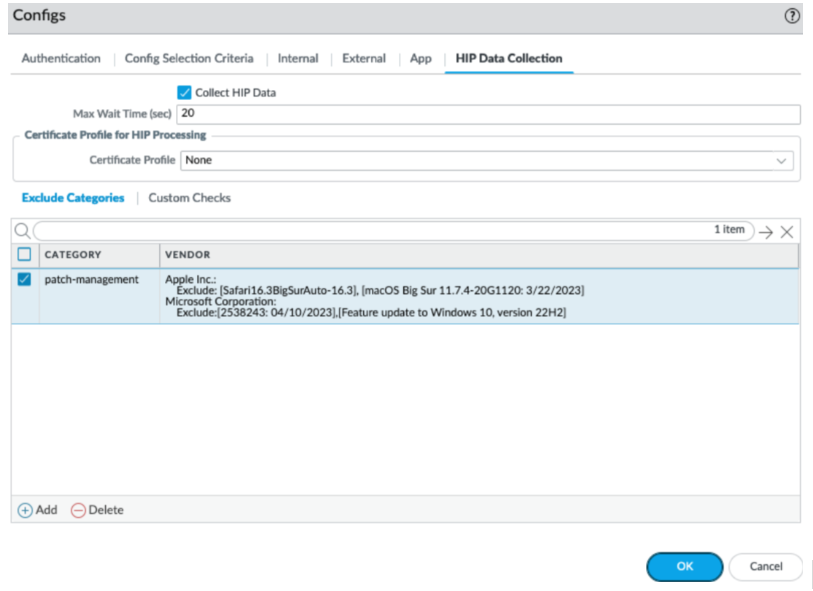The height and width of the screenshot is (591, 813).
Task: Confirm settings with the OK button
Action: pyautogui.click(x=684, y=566)
